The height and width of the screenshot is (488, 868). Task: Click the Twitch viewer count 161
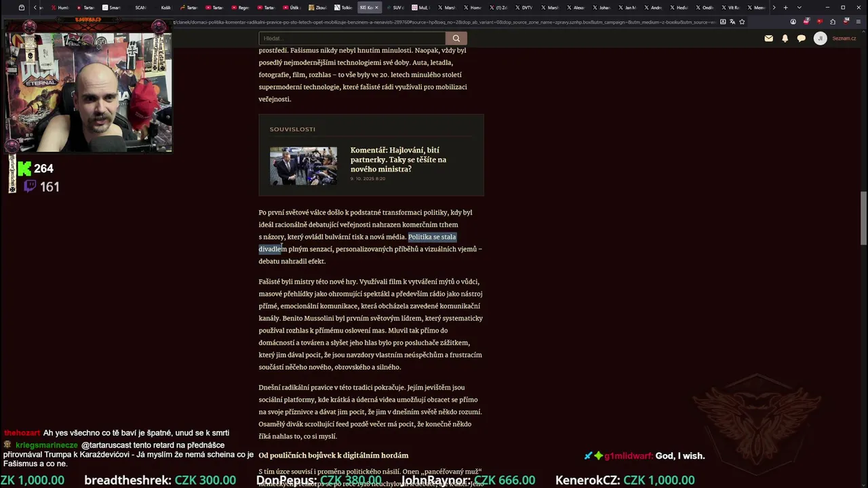(50, 186)
